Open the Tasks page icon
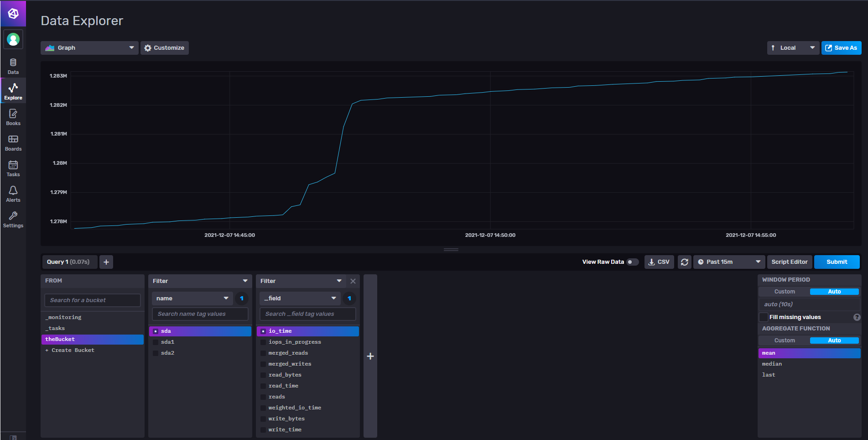Viewport: 868px width, 440px height. [13, 168]
